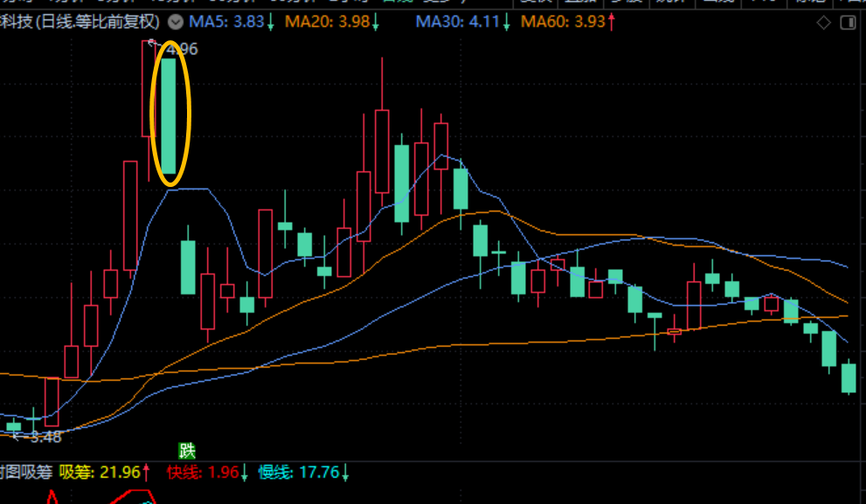The image size is (866, 504).
Task: Click the red up arrow after MA60
Action: pos(611,22)
